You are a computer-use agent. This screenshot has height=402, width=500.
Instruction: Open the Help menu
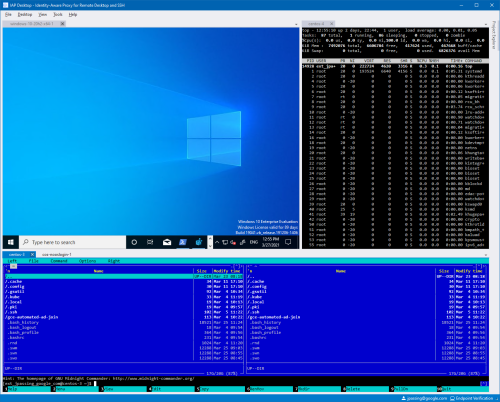pyautogui.click(x=73, y=15)
